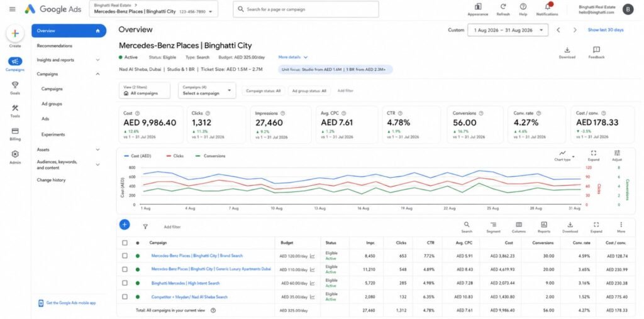Screen dimensions: 644x319
Task: Open the View All campaigns selector
Action: pos(145,90)
